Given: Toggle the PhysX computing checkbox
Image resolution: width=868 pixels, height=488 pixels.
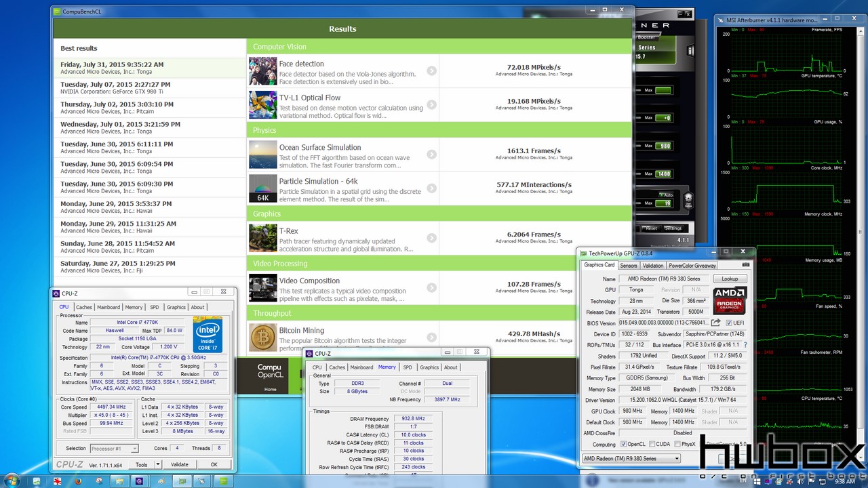Looking at the screenshot, I should click(x=676, y=444).
